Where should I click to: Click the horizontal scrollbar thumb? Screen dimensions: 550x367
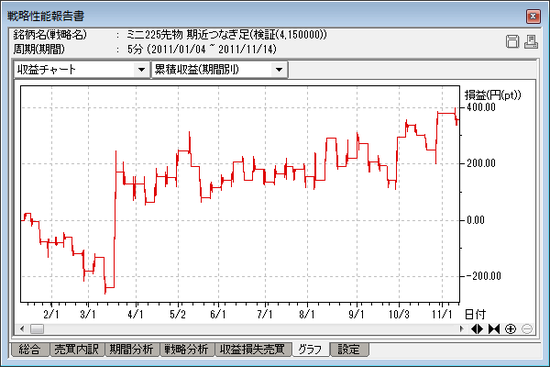pos(37,329)
